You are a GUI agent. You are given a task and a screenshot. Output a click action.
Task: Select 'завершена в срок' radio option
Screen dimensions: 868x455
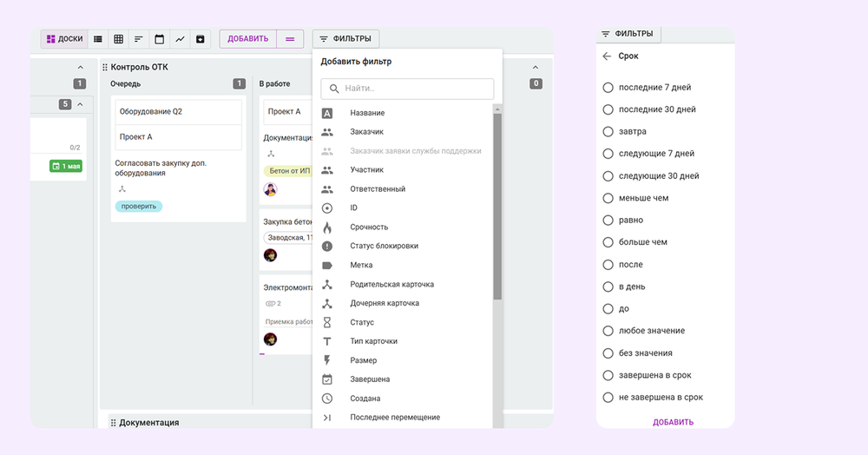pos(608,375)
